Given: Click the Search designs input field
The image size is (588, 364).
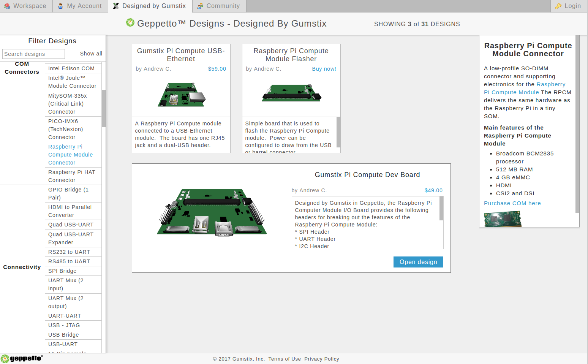Looking at the screenshot, I should pyautogui.click(x=33, y=54).
